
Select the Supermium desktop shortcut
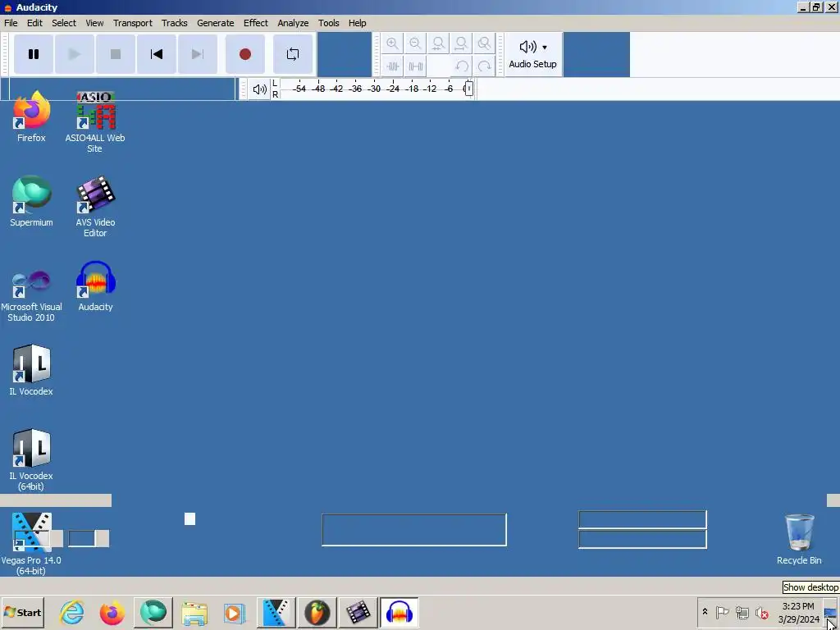click(x=31, y=201)
